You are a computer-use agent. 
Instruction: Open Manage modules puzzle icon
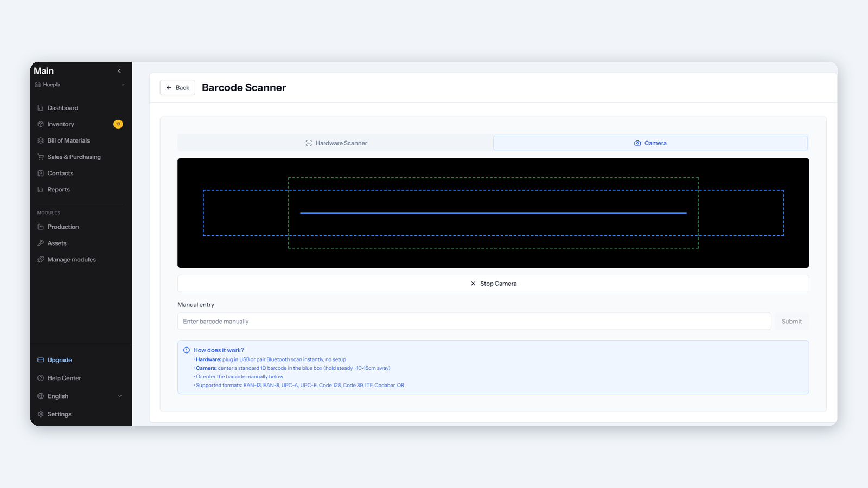coord(41,259)
